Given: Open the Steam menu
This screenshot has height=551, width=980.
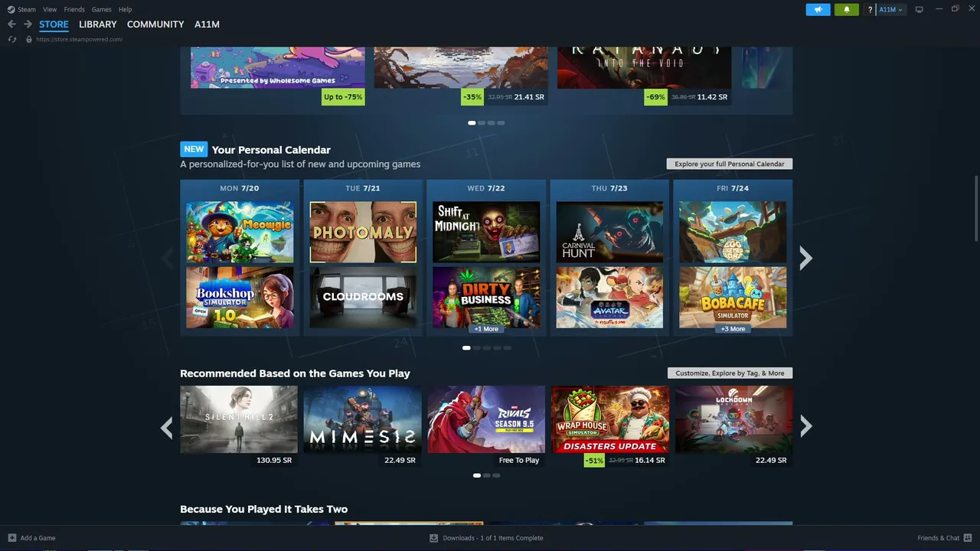Looking at the screenshot, I should [27, 9].
